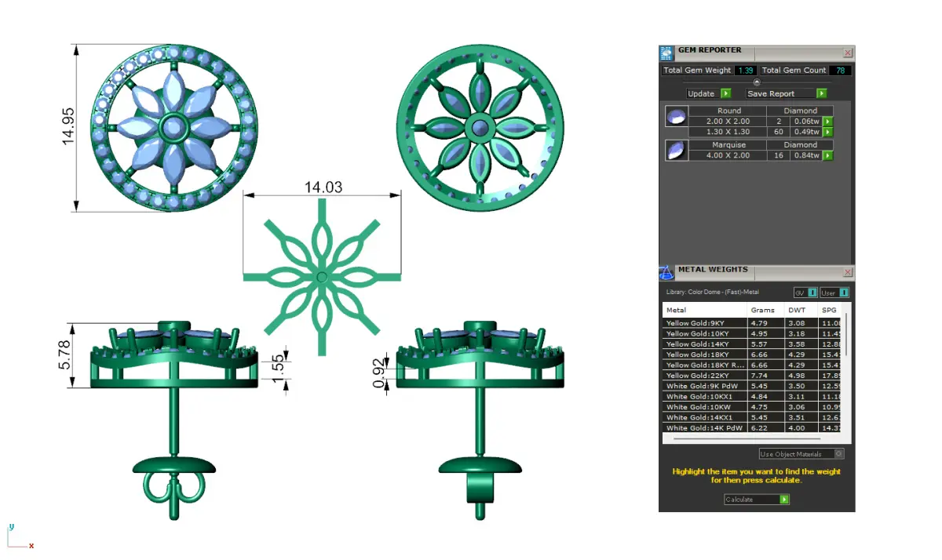Click the 5.78 side height dimension
The image size is (942, 560).
(64, 355)
